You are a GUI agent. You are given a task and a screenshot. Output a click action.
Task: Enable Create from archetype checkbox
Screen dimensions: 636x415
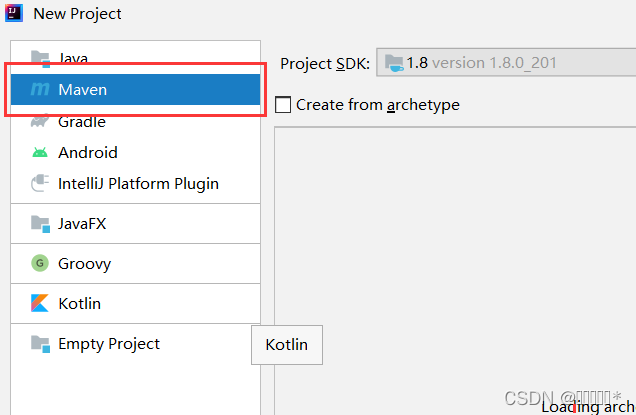(283, 105)
